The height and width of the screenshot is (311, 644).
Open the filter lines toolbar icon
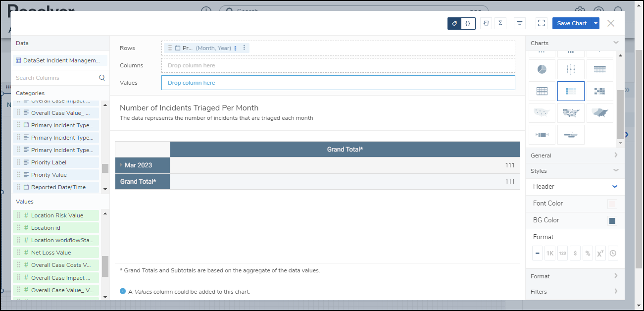click(519, 23)
